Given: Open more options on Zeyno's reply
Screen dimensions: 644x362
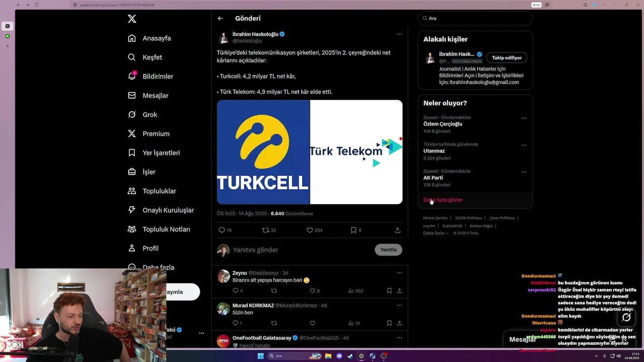Looking at the screenshot, I should [x=399, y=273].
